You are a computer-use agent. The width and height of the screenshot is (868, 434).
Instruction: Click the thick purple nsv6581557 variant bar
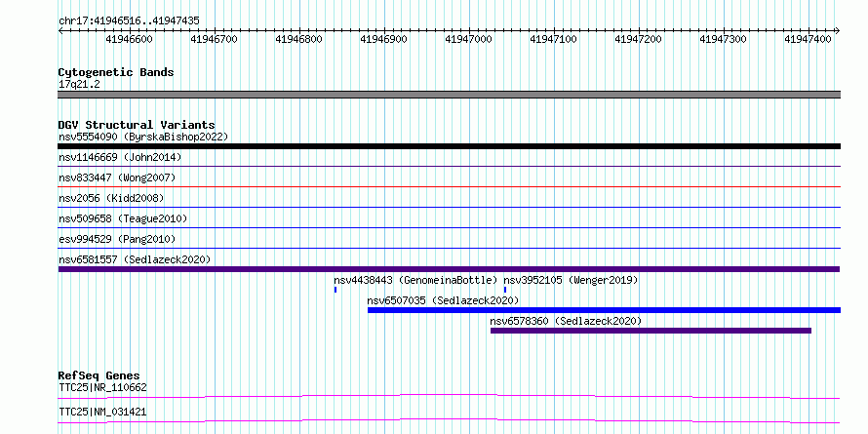(x=449, y=269)
